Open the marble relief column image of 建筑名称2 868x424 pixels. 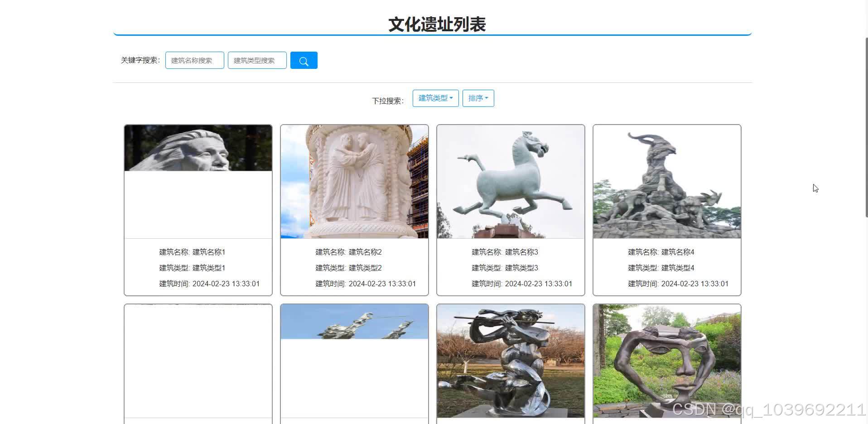[x=354, y=182]
